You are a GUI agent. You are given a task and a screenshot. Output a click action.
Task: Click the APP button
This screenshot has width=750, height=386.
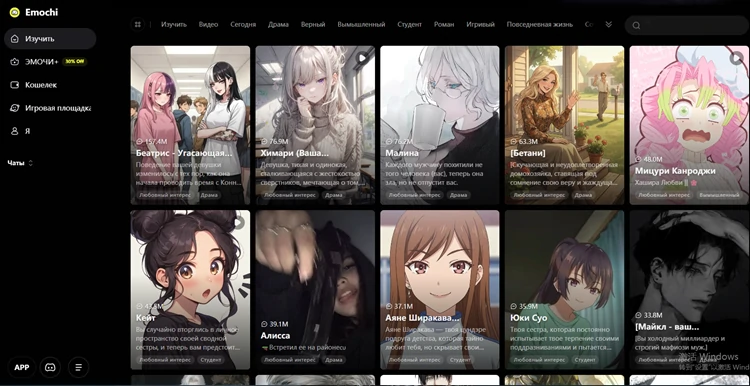pos(22,367)
